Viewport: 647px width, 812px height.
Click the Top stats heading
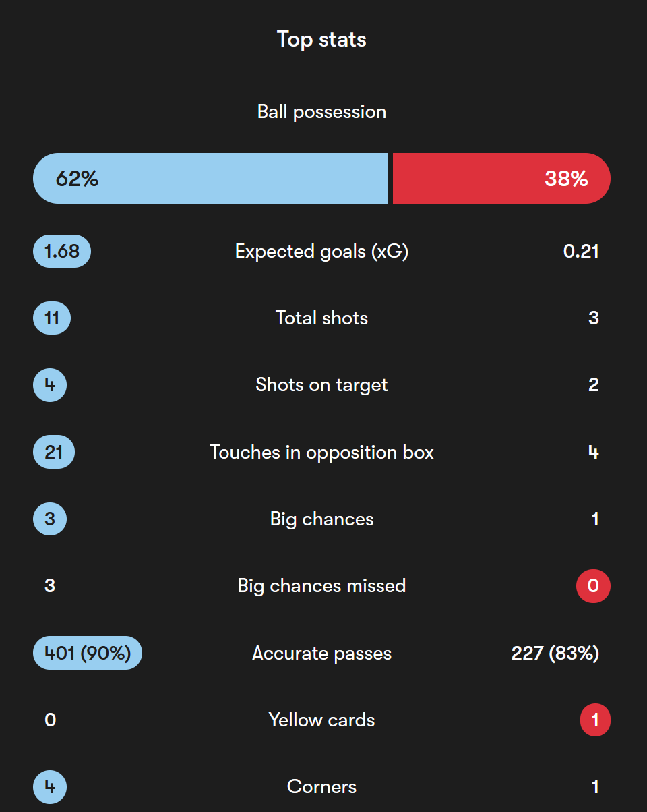click(321, 40)
